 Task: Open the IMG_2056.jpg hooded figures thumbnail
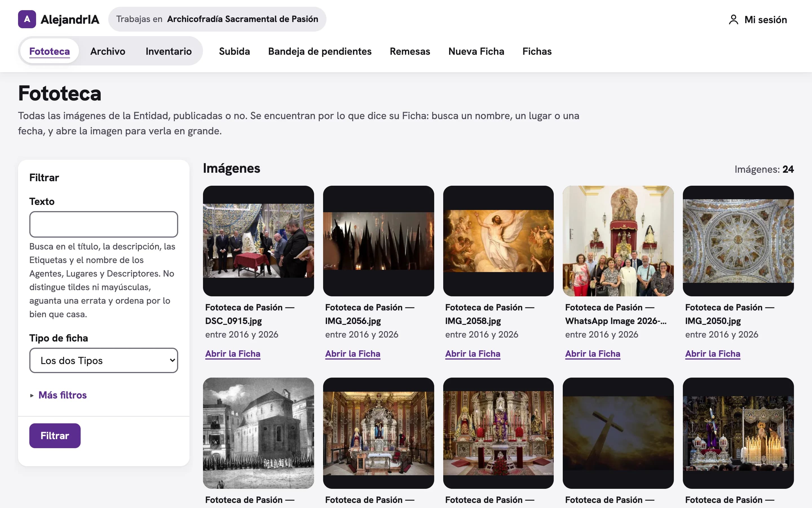pyautogui.click(x=378, y=241)
